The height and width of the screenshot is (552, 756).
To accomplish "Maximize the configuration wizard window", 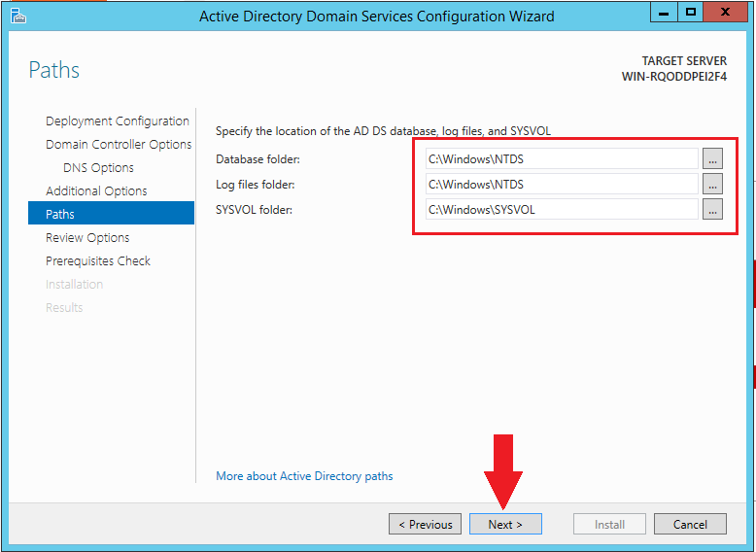I will [x=691, y=13].
